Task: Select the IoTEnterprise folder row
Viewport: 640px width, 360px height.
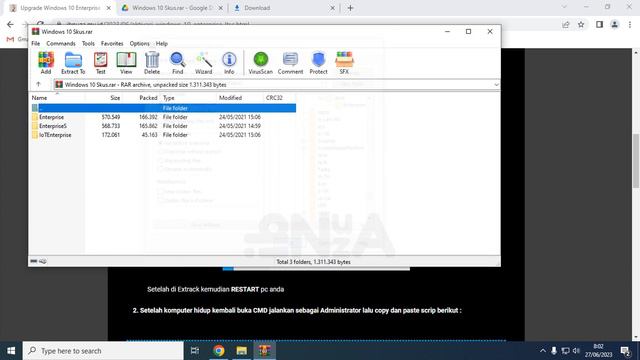Action: click(163, 135)
